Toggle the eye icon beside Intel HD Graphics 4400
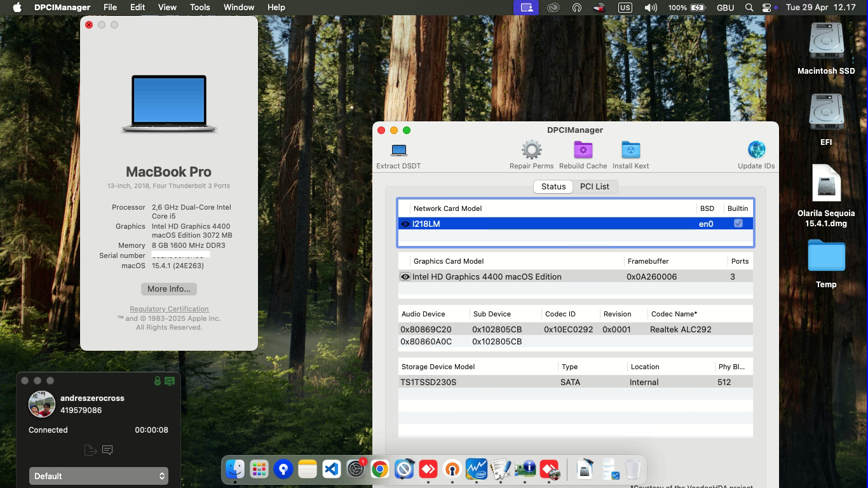This screenshot has width=868, height=488. tap(405, 276)
